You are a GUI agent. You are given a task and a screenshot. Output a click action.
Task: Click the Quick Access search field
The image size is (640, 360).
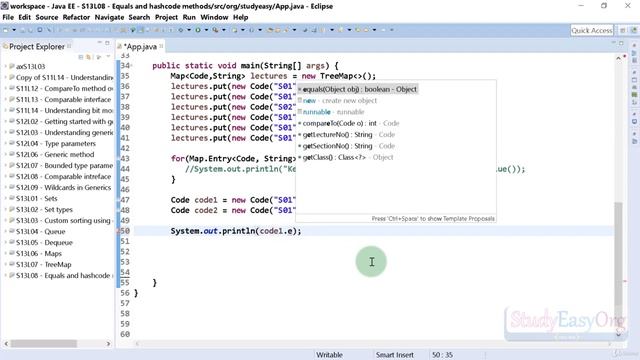pyautogui.click(x=591, y=30)
